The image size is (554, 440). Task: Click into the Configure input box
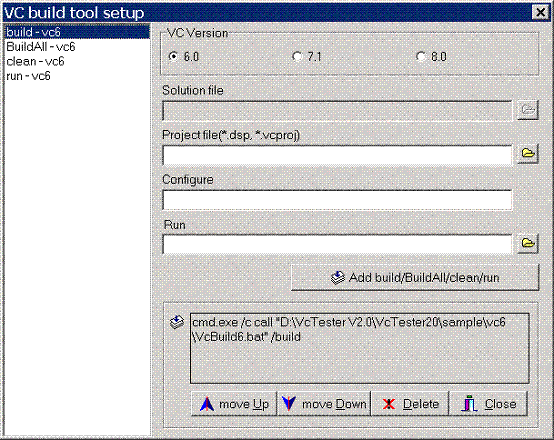pos(337,200)
